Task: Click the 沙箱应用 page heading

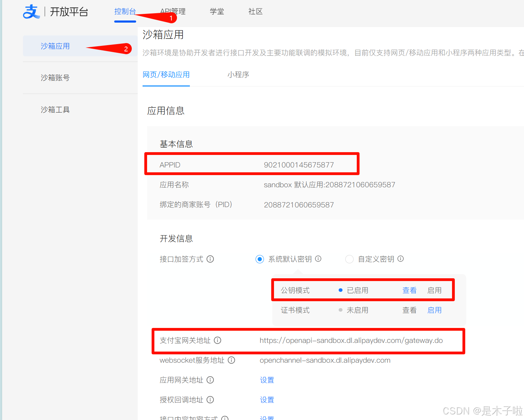Action: [x=163, y=35]
